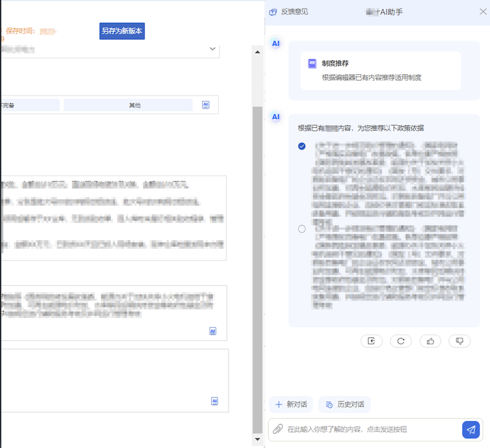Click the paperclip attachment icon
This screenshot has height=448, width=490.
[x=278, y=429]
